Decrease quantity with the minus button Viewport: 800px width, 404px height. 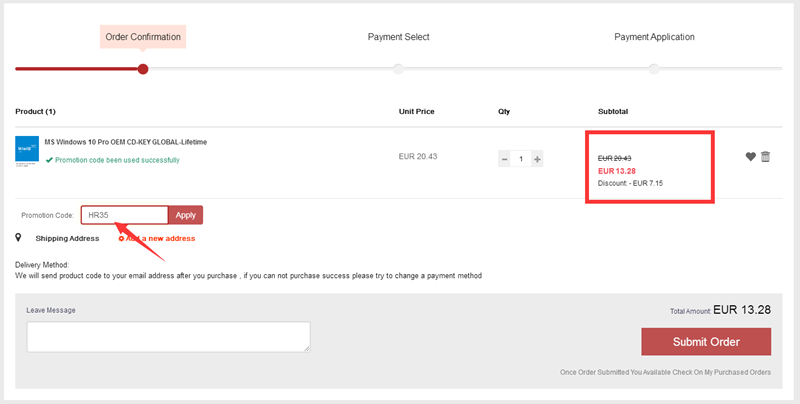(505, 158)
